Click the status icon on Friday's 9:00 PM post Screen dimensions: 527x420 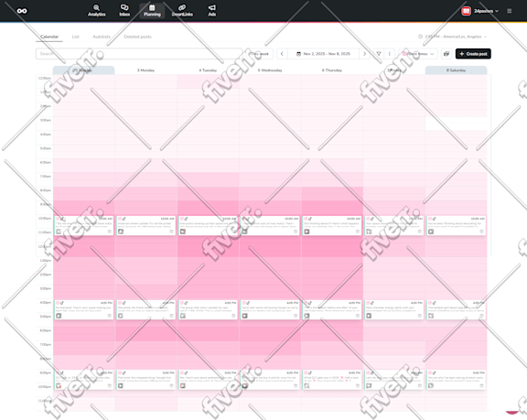coord(419,386)
